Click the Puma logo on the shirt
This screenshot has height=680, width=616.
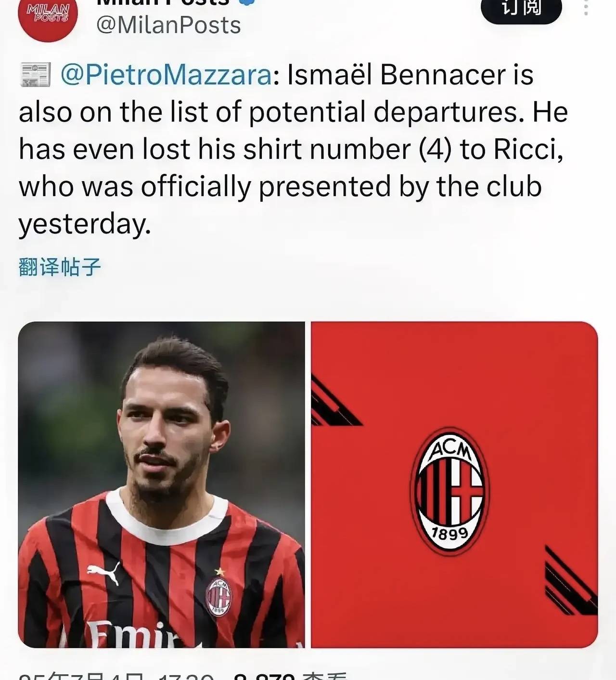[x=103, y=573]
